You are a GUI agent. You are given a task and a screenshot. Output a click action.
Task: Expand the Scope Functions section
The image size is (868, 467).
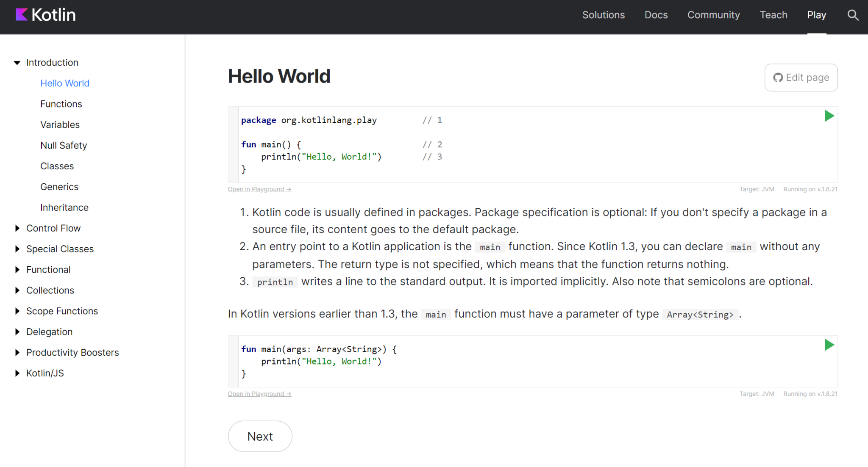point(17,311)
